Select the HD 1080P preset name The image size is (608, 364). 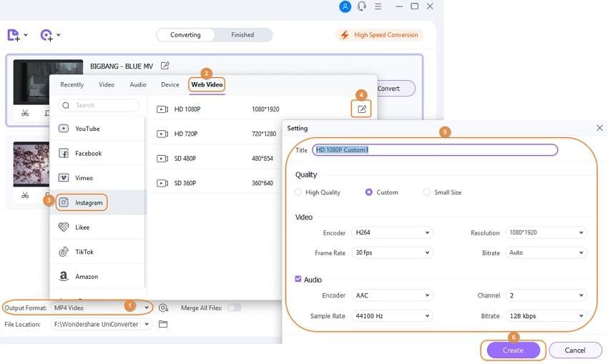(x=187, y=109)
